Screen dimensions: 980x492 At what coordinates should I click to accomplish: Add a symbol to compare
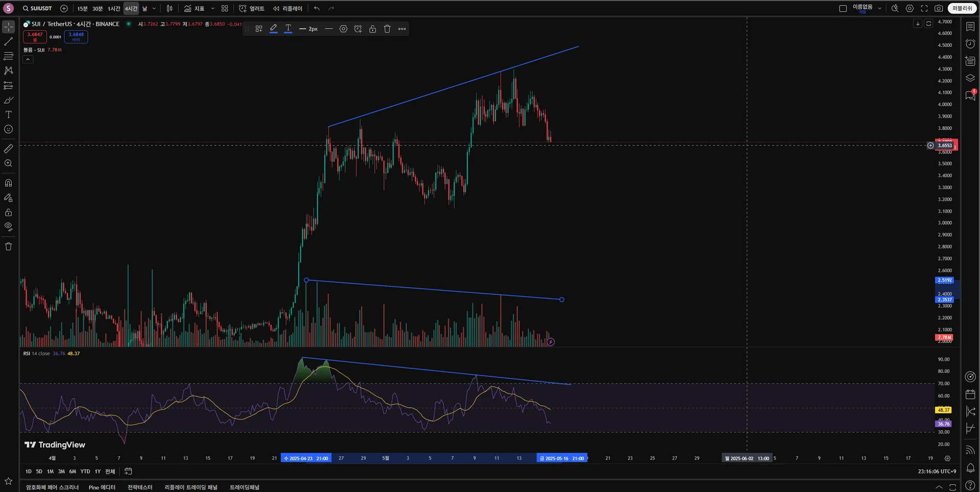(x=64, y=9)
